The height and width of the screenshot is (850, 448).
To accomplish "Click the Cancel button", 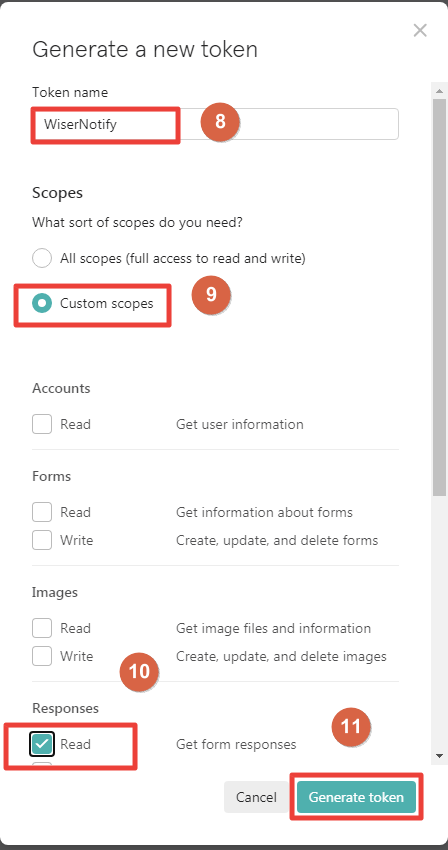I will pos(256,797).
